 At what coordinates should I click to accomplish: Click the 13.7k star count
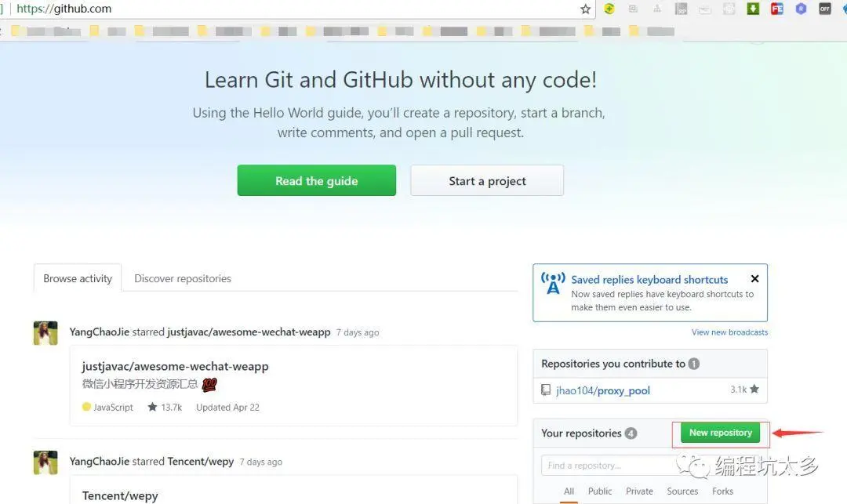click(165, 407)
